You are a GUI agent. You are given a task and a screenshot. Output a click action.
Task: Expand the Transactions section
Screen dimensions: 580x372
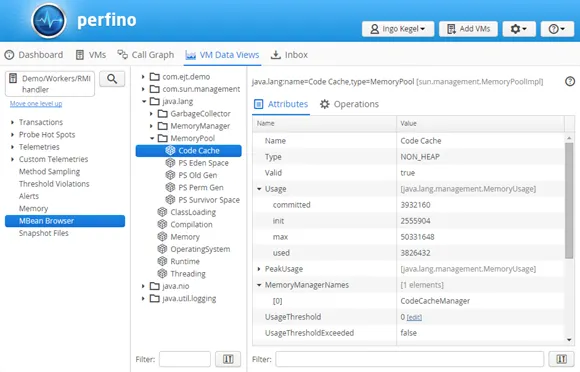[12, 122]
